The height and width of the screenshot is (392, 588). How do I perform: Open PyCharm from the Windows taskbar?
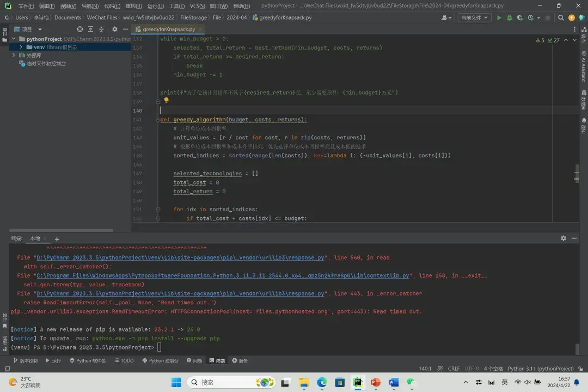[x=358, y=382]
